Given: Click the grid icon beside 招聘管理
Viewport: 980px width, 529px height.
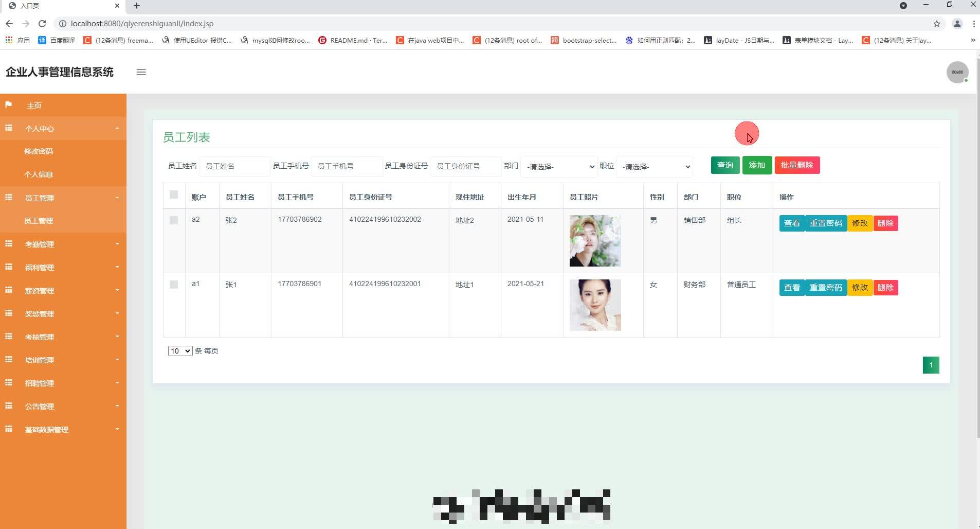Looking at the screenshot, I should pos(9,383).
